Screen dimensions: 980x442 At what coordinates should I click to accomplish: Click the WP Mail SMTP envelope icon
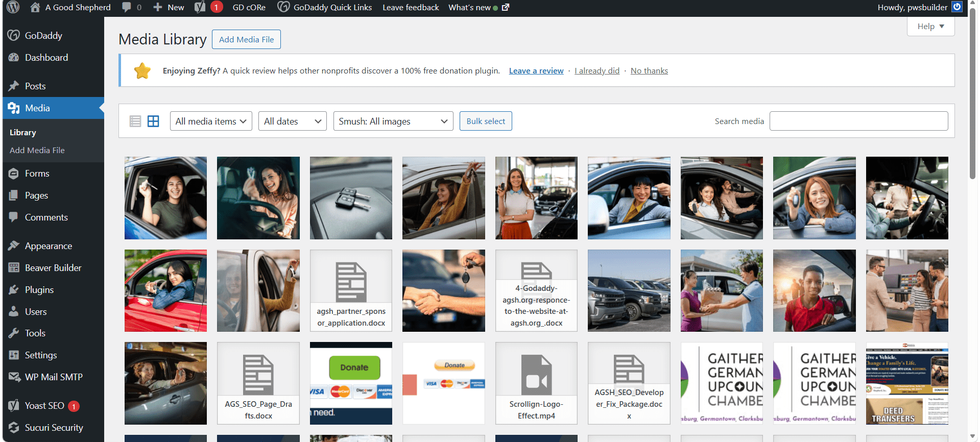(x=14, y=377)
